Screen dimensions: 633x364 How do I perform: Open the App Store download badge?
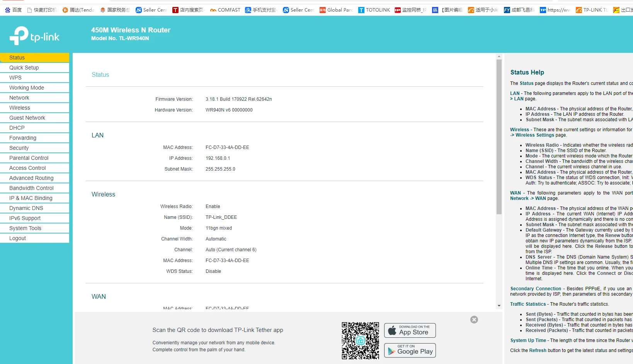(x=410, y=330)
